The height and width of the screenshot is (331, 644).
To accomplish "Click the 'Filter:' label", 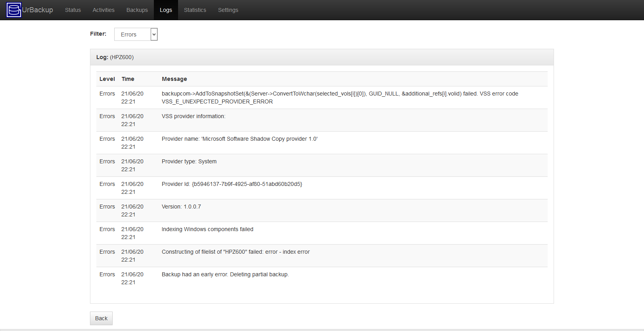I will point(98,34).
